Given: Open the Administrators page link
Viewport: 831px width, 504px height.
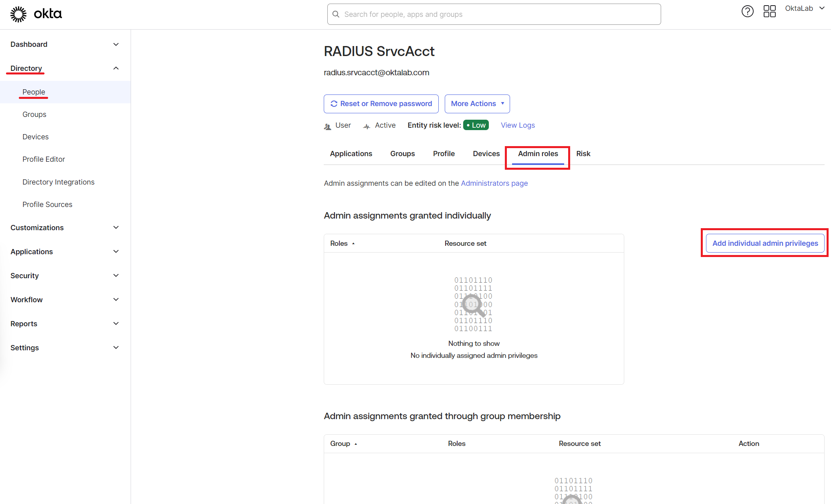Looking at the screenshot, I should (494, 183).
